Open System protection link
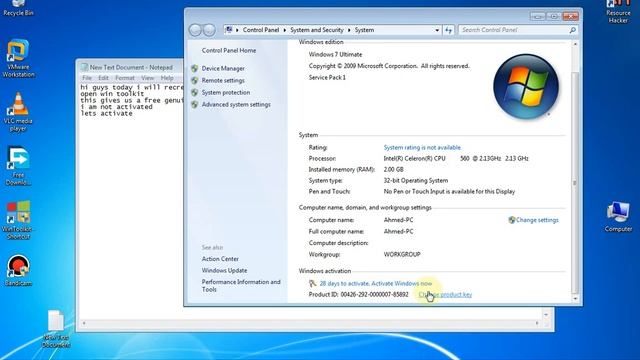The image size is (640, 360). click(226, 93)
